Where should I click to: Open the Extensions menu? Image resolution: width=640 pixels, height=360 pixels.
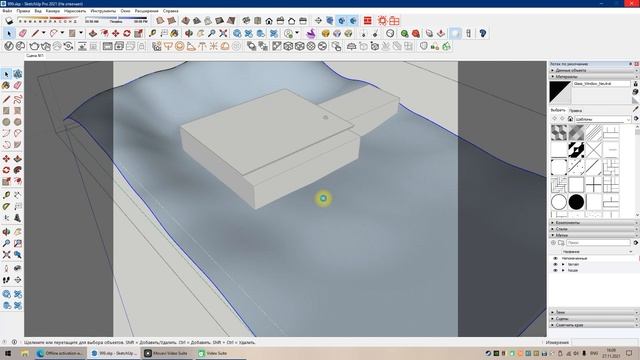pyautogui.click(x=147, y=11)
